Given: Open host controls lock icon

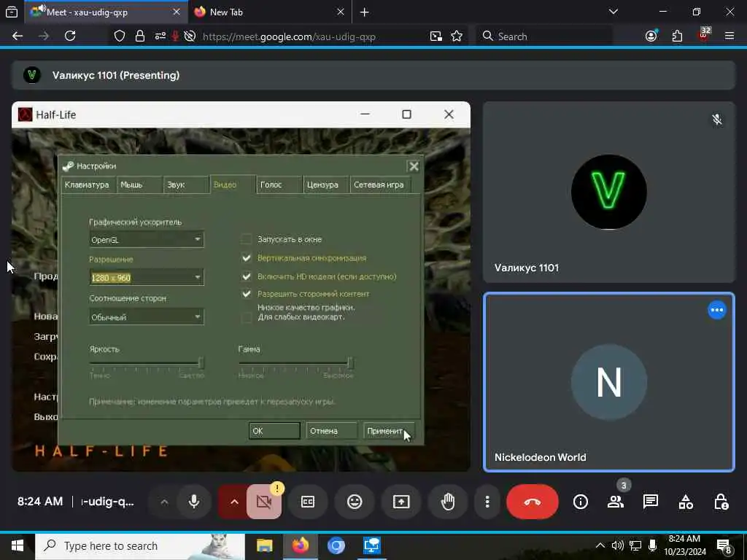Looking at the screenshot, I should pyautogui.click(x=720, y=502).
